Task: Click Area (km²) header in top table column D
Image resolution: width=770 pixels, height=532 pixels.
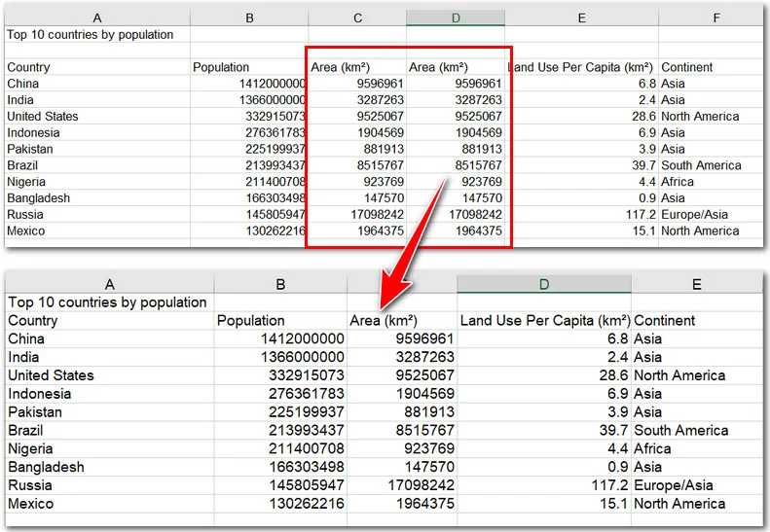Action: [x=438, y=67]
